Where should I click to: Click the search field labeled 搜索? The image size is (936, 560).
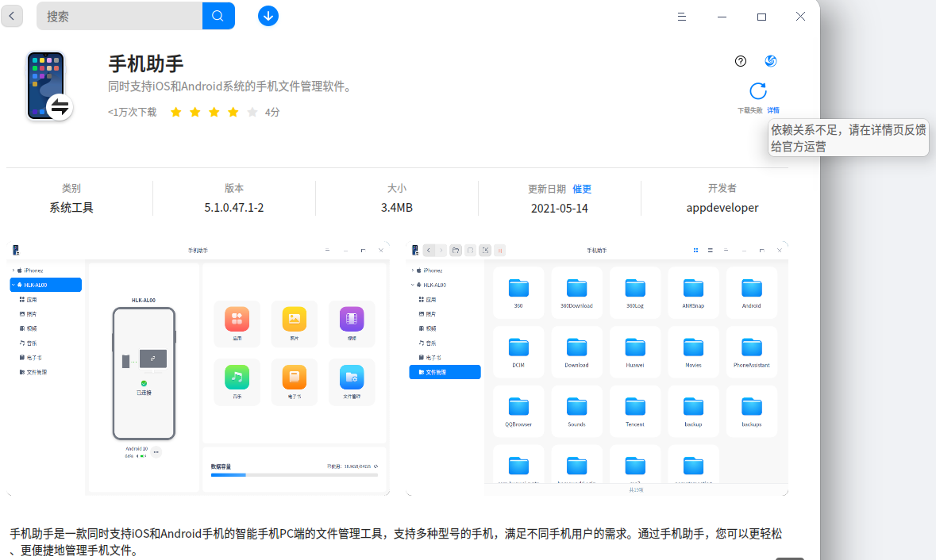tap(119, 16)
